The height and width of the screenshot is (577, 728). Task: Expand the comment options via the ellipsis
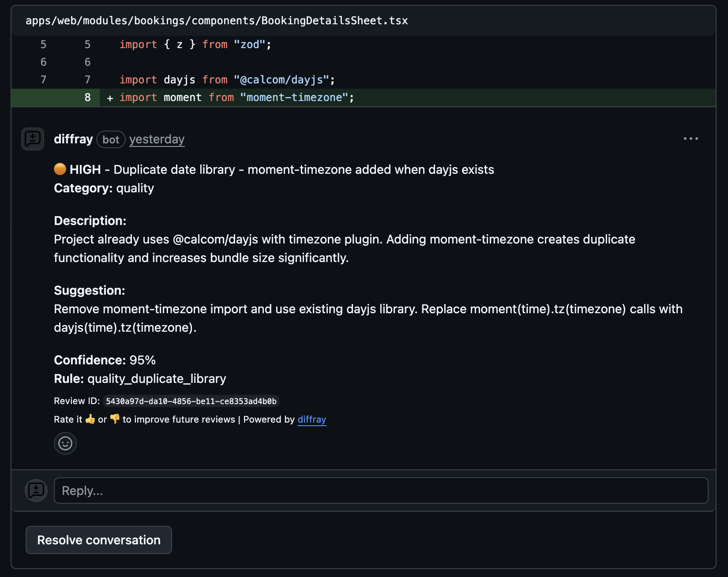[x=690, y=139]
